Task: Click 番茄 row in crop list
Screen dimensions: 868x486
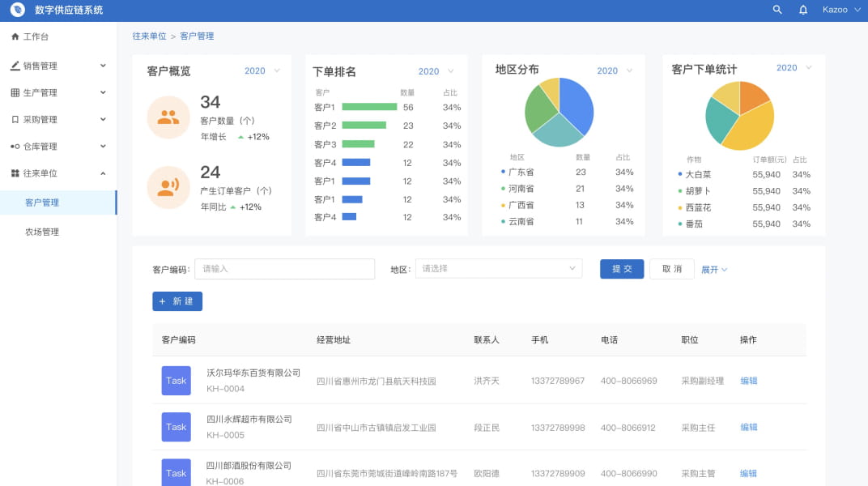Action: [x=745, y=224]
